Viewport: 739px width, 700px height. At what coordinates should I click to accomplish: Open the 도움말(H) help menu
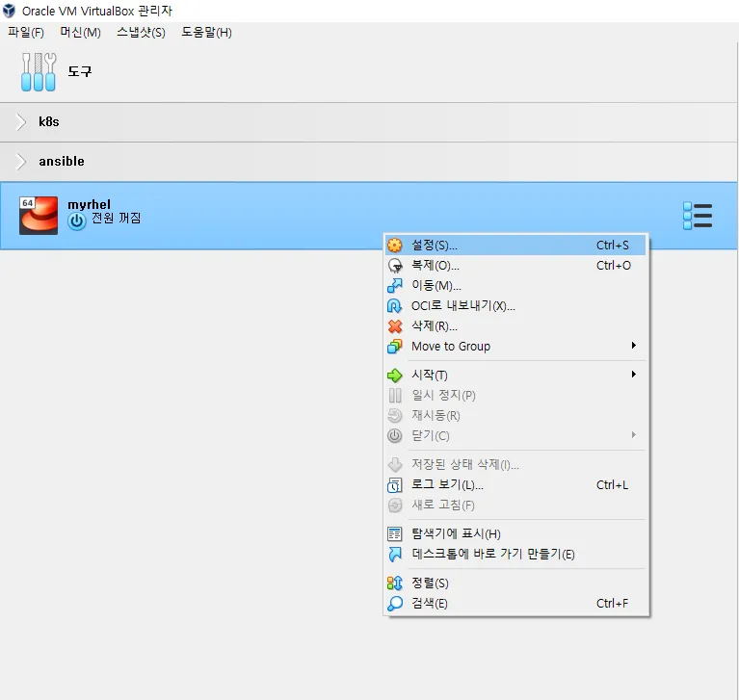point(206,32)
